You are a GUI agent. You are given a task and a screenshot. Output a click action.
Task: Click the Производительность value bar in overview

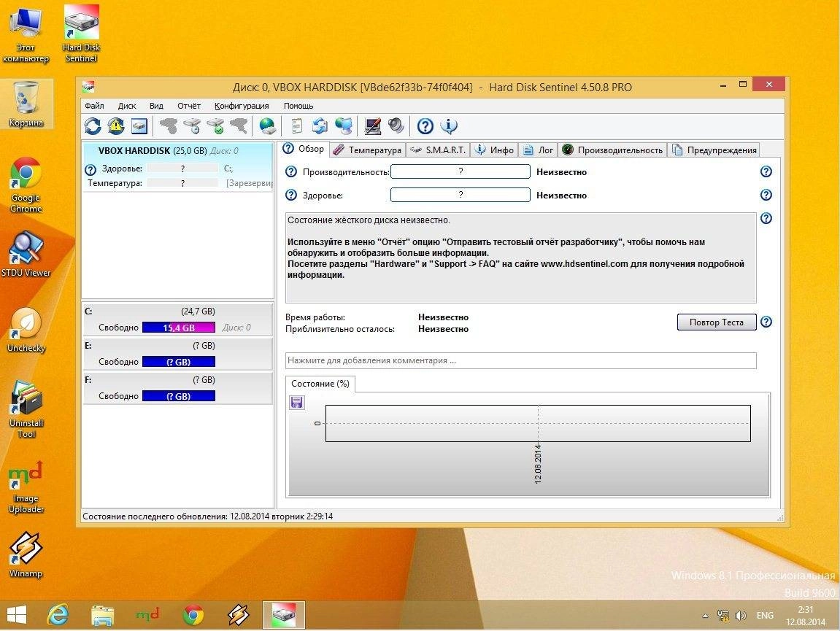click(461, 171)
